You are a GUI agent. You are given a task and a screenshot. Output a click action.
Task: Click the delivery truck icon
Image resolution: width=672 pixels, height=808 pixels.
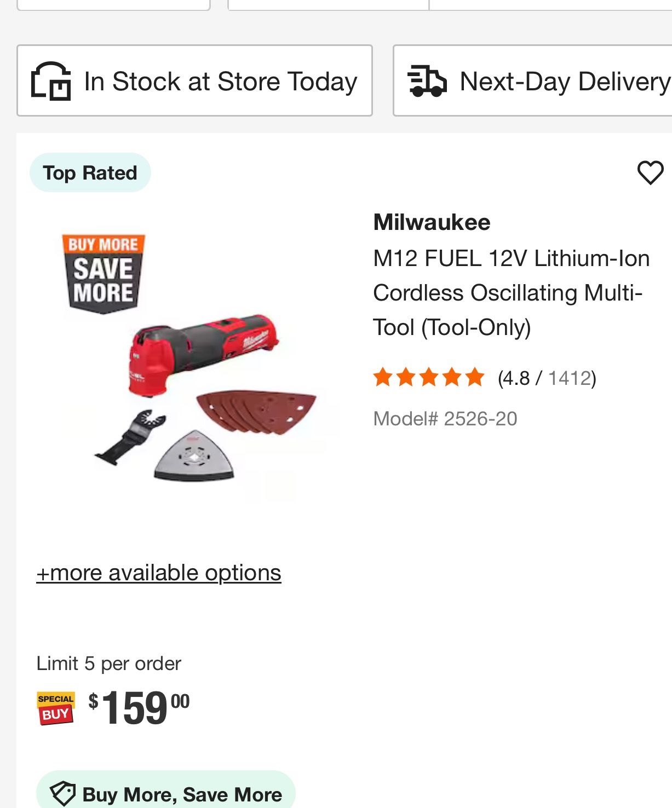pyautogui.click(x=427, y=81)
